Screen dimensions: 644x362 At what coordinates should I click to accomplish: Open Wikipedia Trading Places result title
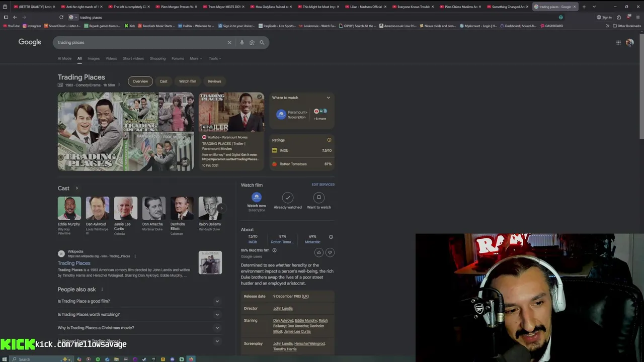coord(74,263)
